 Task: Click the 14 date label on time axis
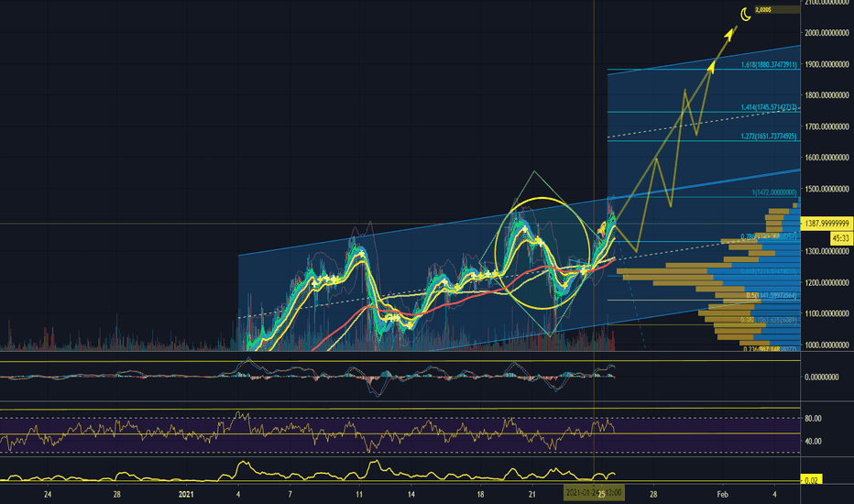[411, 494]
